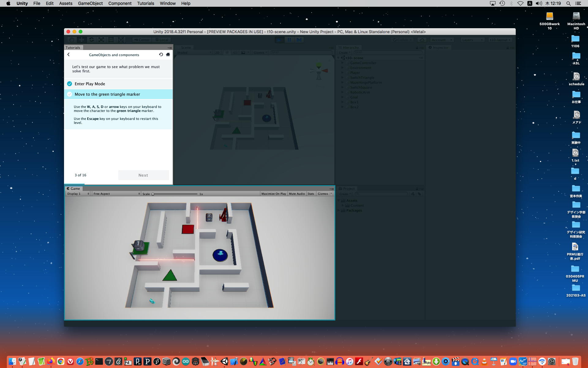The image size is (588, 368).
Task: Toggle Maximize On Play
Action: pos(273,194)
